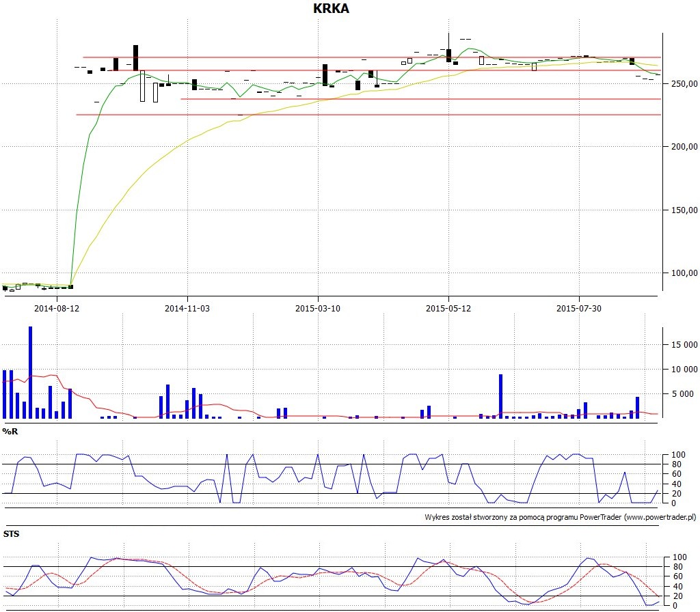
Task: Click the STS indicator label
Action: pos(11,534)
